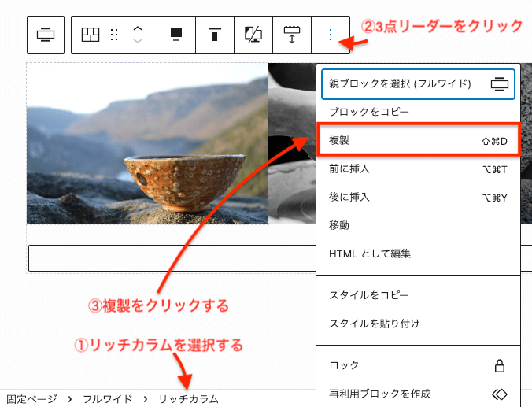Open the vertical alignment toolbar icon
Viewport: 532px width, 407px height.
tap(175, 35)
